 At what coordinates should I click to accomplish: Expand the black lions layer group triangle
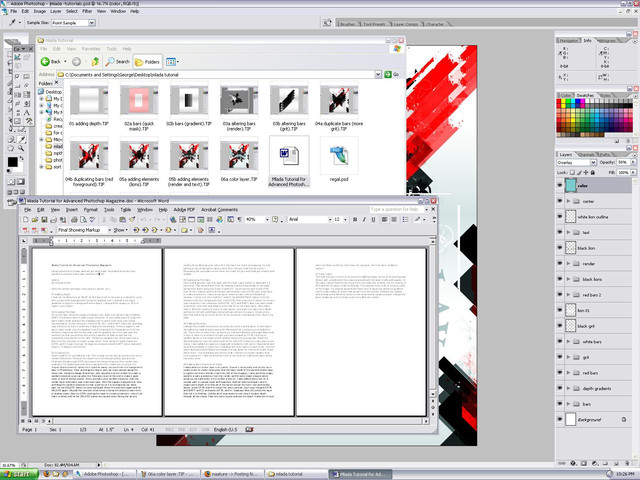(x=568, y=279)
